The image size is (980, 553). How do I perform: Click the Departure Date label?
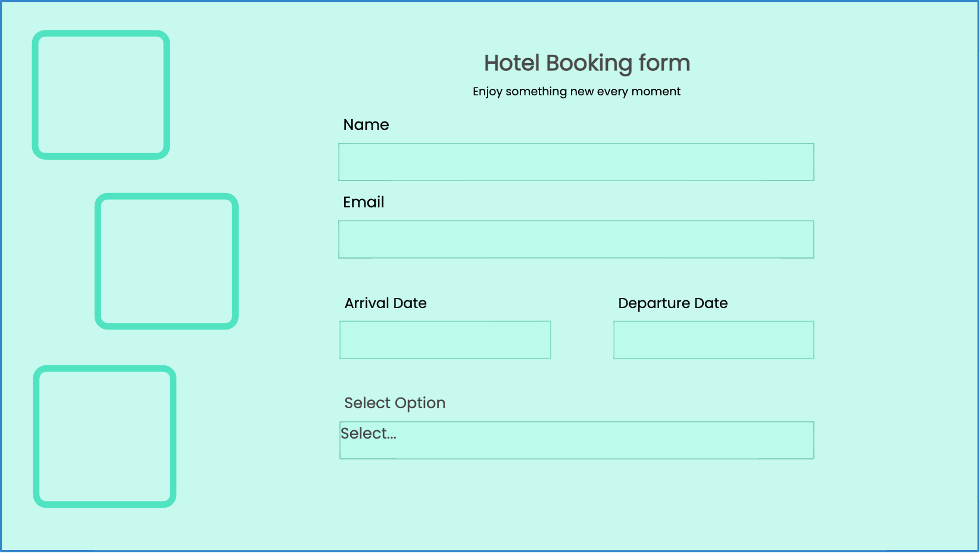(673, 303)
